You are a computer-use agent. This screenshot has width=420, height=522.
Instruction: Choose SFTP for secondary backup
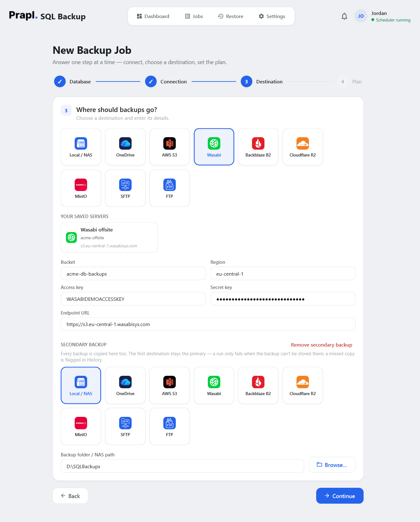(x=125, y=426)
